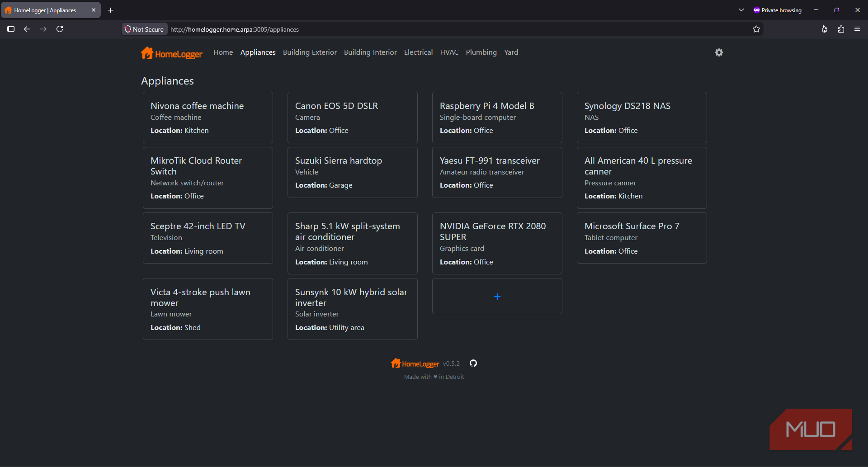The image size is (868, 467).
Task: Open a new tab with the plus button
Action: click(x=111, y=10)
